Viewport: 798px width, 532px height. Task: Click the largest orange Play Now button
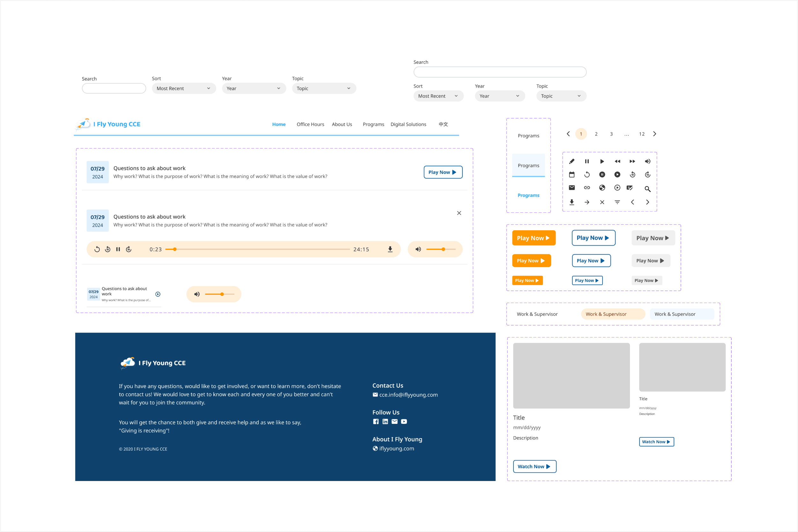click(x=534, y=238)
